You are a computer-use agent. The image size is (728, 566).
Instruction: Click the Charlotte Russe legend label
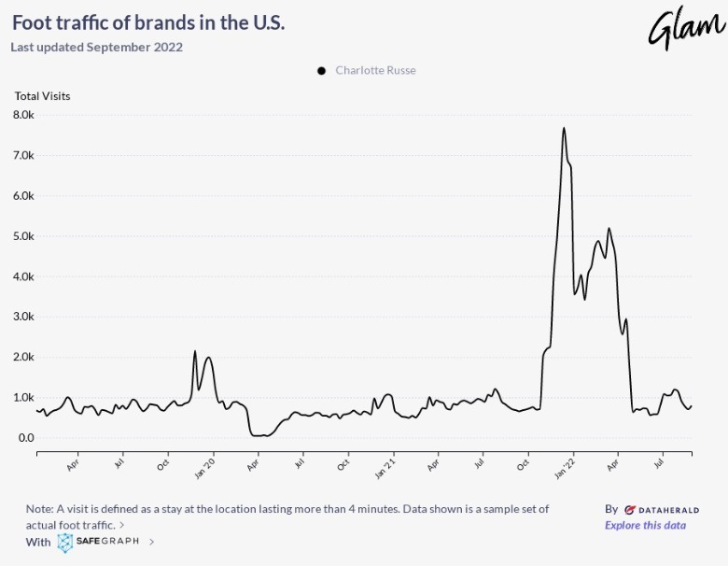point(375,71)
